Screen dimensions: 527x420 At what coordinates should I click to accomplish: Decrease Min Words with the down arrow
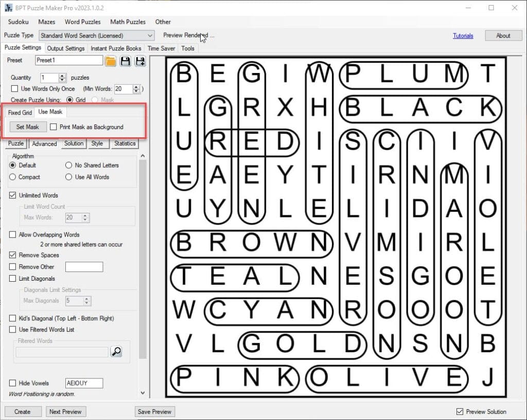(x=136, y=91)
